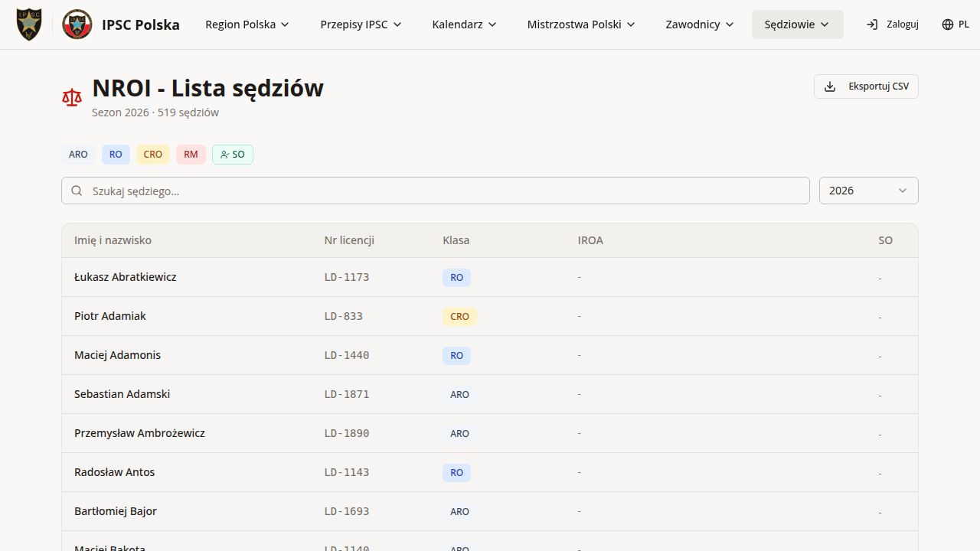Screen dimensions: 980x551
Task: Focus the Szukaj sędziego search field
Action: tap(435, 191)
